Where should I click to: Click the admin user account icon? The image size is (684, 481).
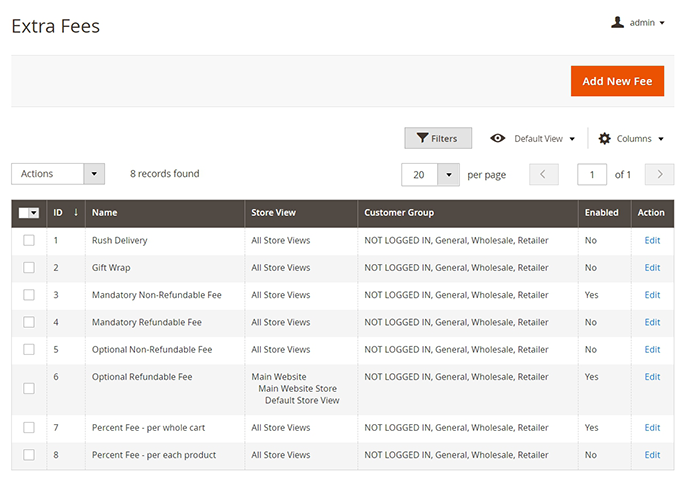click(617, 22)
